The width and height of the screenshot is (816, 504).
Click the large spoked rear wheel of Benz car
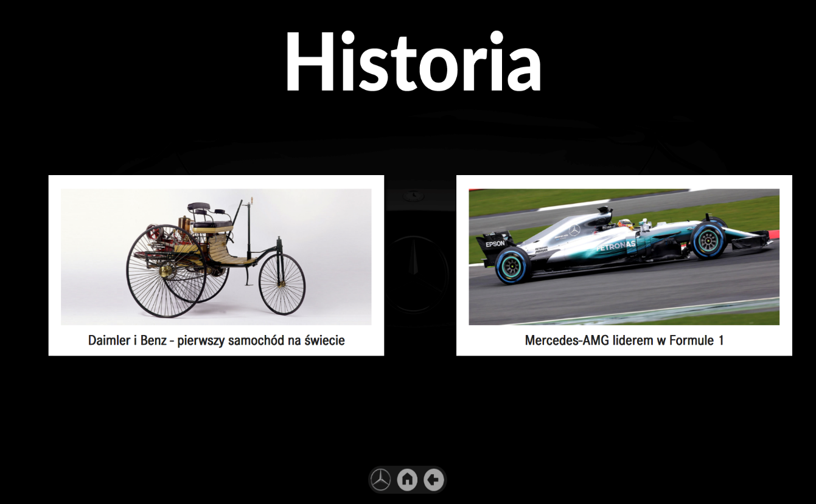coord(166,279)
